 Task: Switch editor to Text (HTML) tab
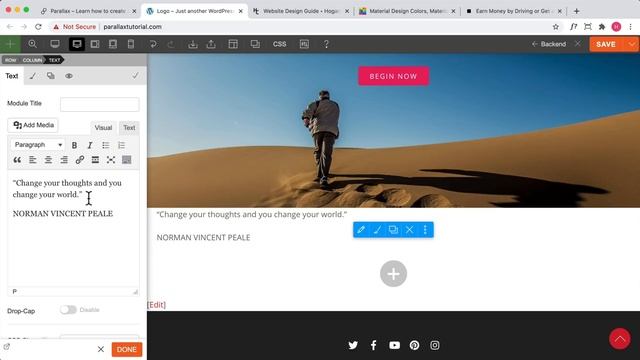(x=129, y=128)
